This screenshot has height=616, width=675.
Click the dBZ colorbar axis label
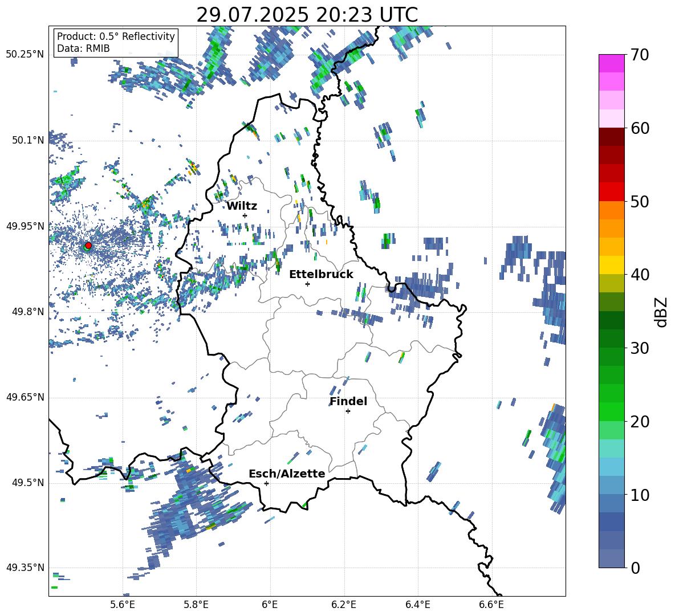click(662, 312)
